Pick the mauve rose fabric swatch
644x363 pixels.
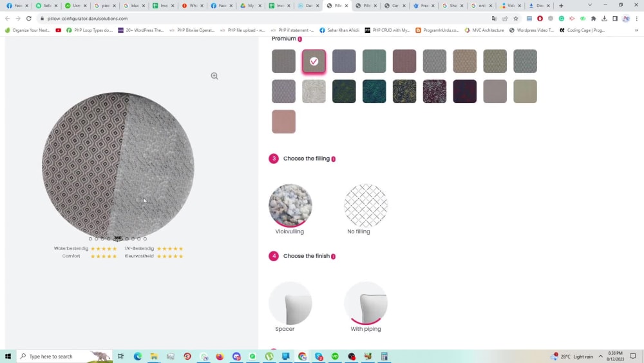pos(404,61)
